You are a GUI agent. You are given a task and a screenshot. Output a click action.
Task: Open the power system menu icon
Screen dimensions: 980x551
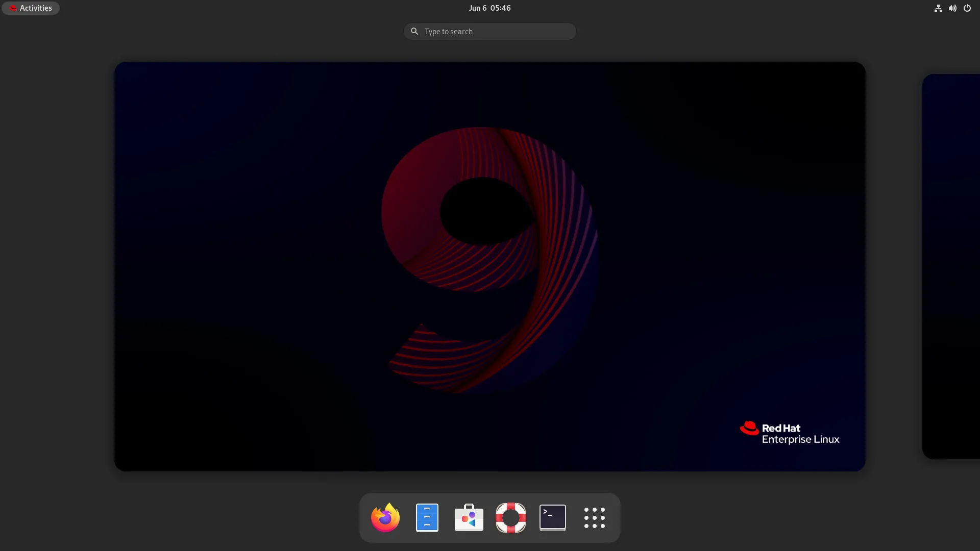coord(967,8)
